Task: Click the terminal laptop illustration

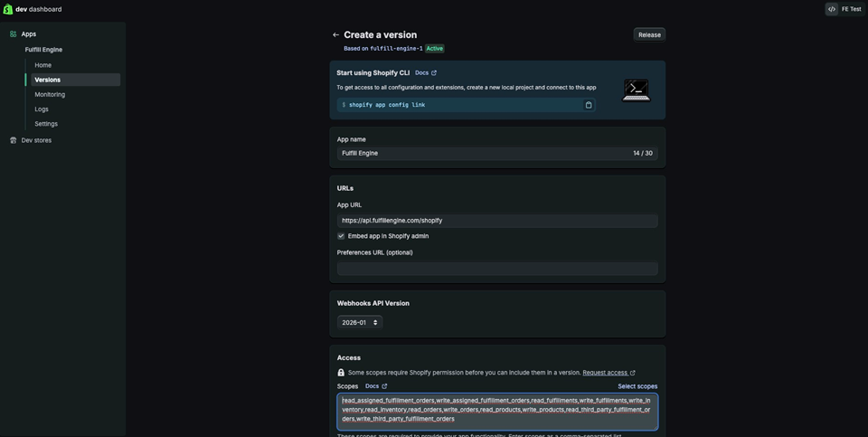Action: coord(637,89)
